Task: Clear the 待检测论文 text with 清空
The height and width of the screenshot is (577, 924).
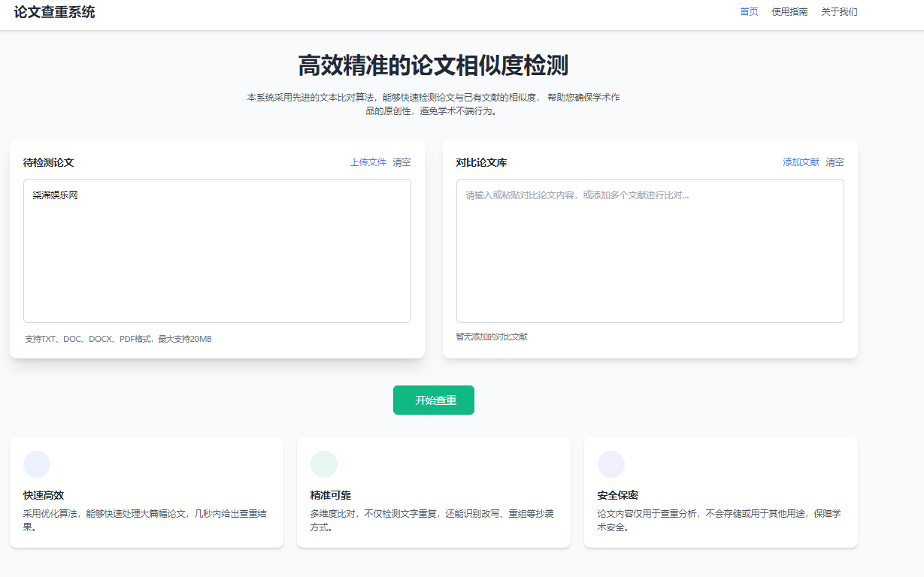Action: click(401, 162)
